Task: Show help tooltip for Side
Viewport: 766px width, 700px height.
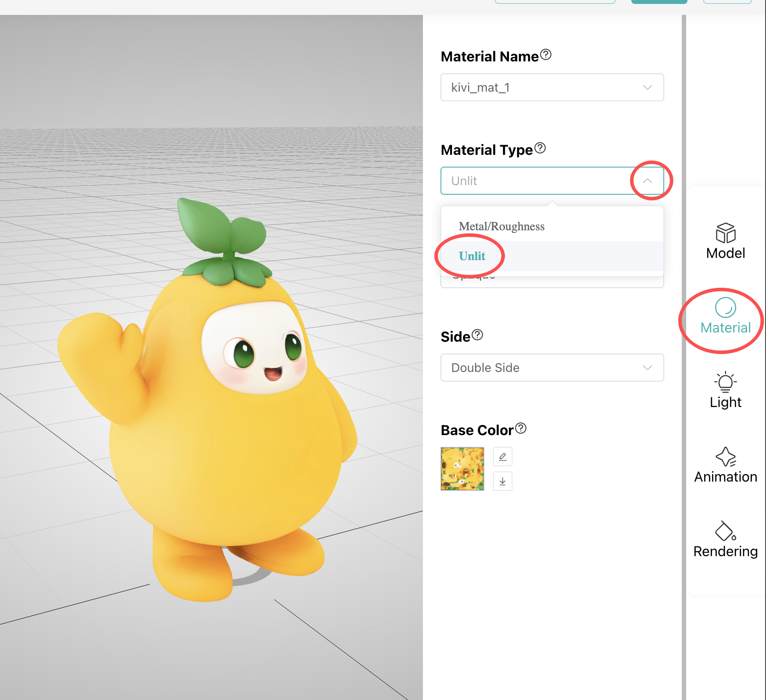Action: 477,335
